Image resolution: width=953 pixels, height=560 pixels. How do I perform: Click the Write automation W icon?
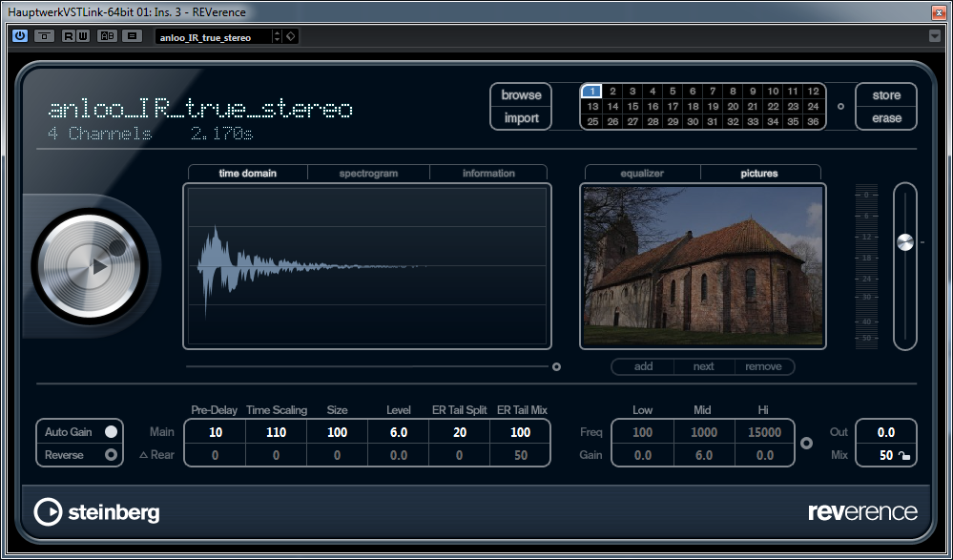(x=83, y=36)
